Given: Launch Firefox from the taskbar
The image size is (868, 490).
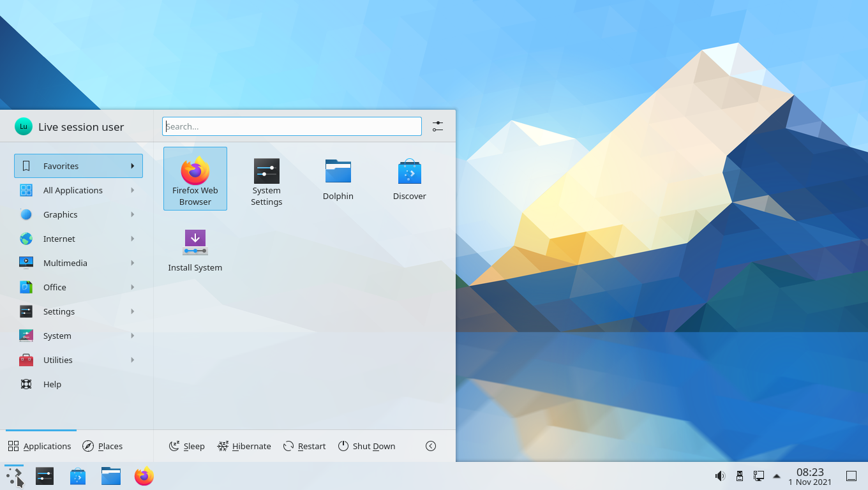Looking at the screenshot, I should [144, 476].
